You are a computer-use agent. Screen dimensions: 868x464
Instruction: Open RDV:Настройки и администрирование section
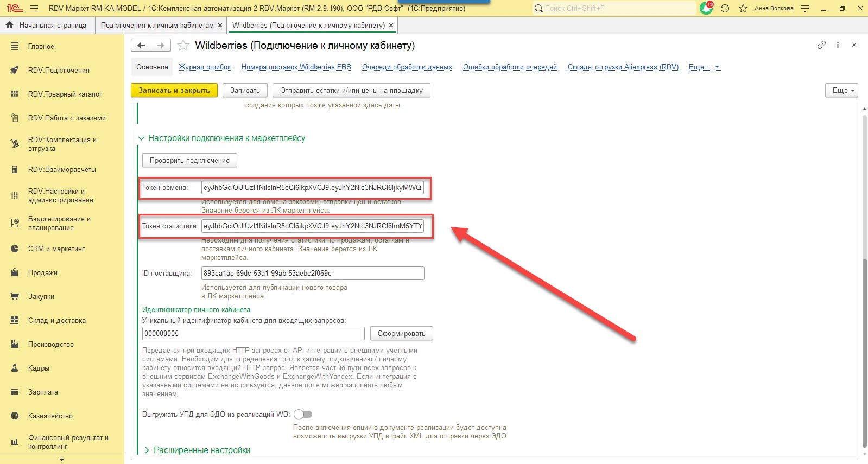tap(62, 196)
